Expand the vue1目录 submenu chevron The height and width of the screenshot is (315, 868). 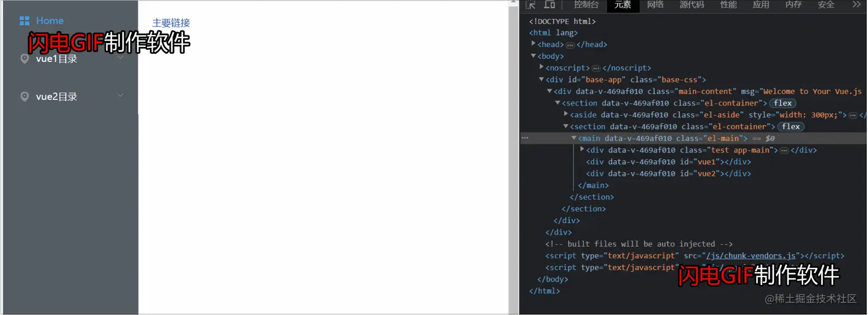coord(121,57)
